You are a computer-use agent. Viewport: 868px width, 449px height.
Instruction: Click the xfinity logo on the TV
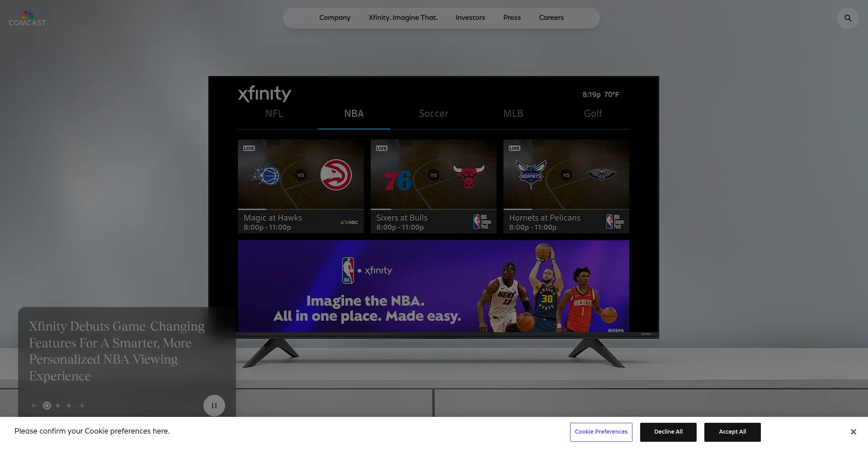(264, 94)
